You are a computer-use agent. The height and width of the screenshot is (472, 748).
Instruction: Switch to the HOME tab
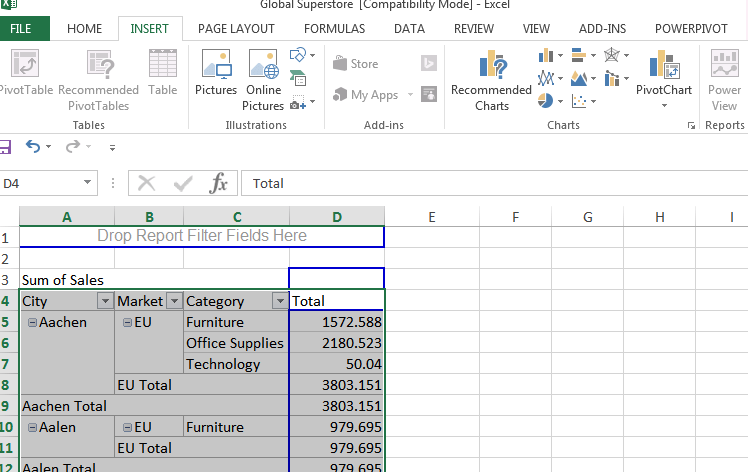point(84,29)
